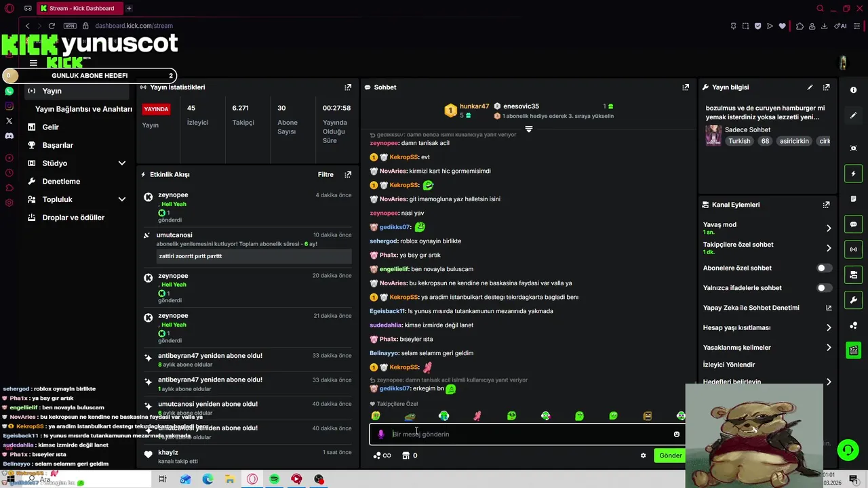868x488 pixels.
Task: Toggle Abonelere özel sohbet switch
Action: (x=824, y=268)
